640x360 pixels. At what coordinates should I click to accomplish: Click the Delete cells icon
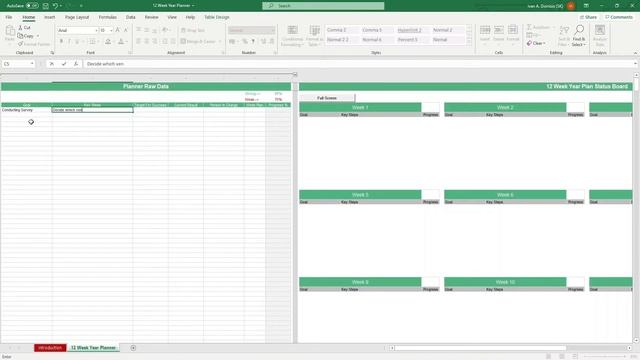(499, 30)
